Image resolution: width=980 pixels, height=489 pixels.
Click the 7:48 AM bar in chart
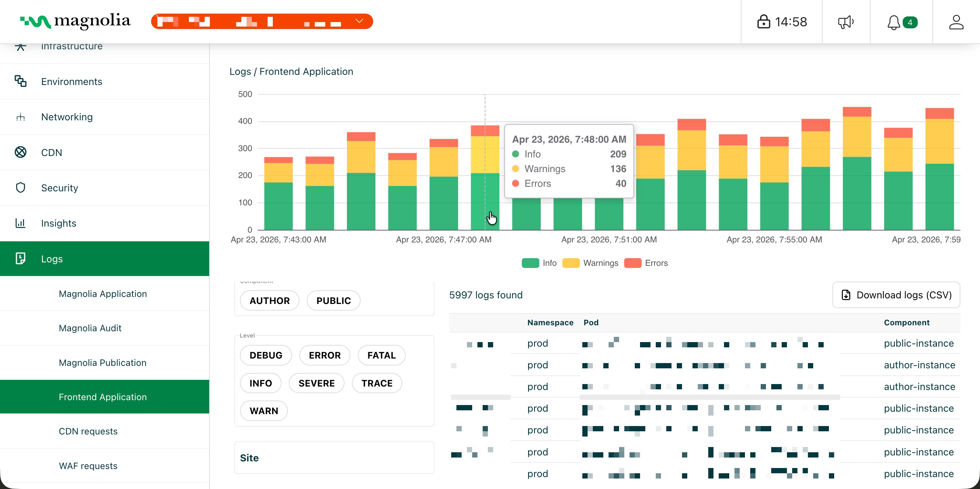[485, 178]
